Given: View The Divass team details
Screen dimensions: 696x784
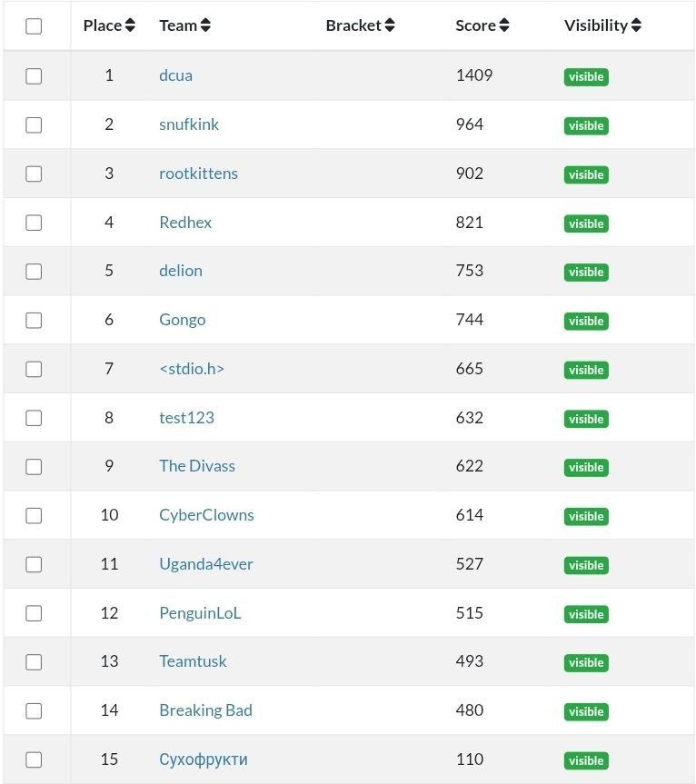Looking at the screenshot, I should 197,466.
